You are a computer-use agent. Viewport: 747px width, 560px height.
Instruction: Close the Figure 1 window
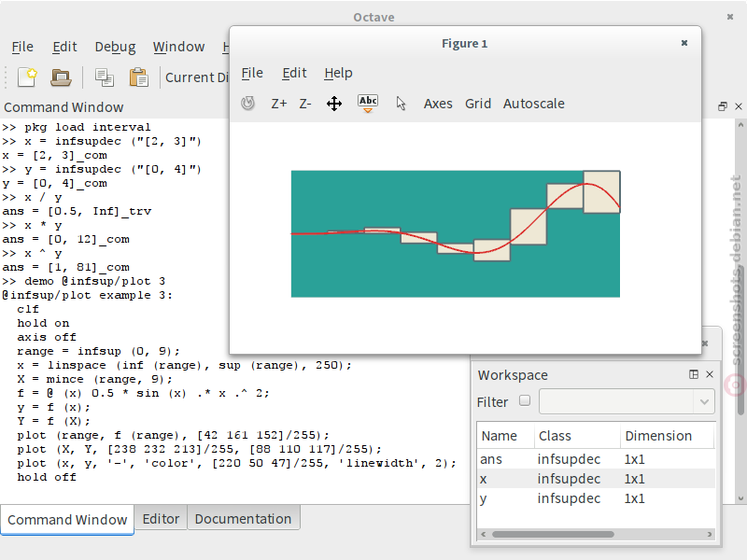click(684, 43)
